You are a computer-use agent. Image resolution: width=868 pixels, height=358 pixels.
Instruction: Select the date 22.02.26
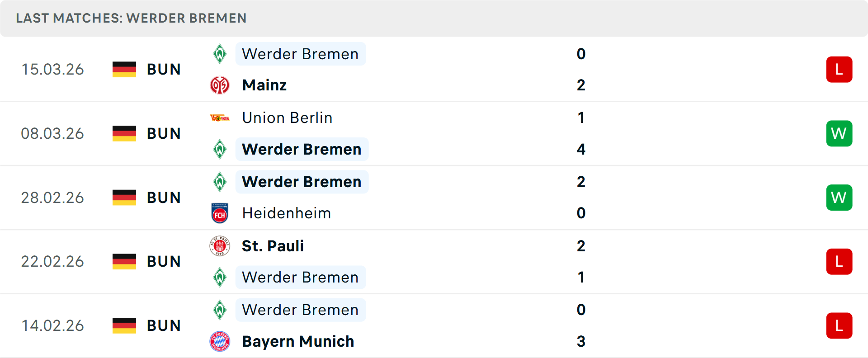(52, 261)
